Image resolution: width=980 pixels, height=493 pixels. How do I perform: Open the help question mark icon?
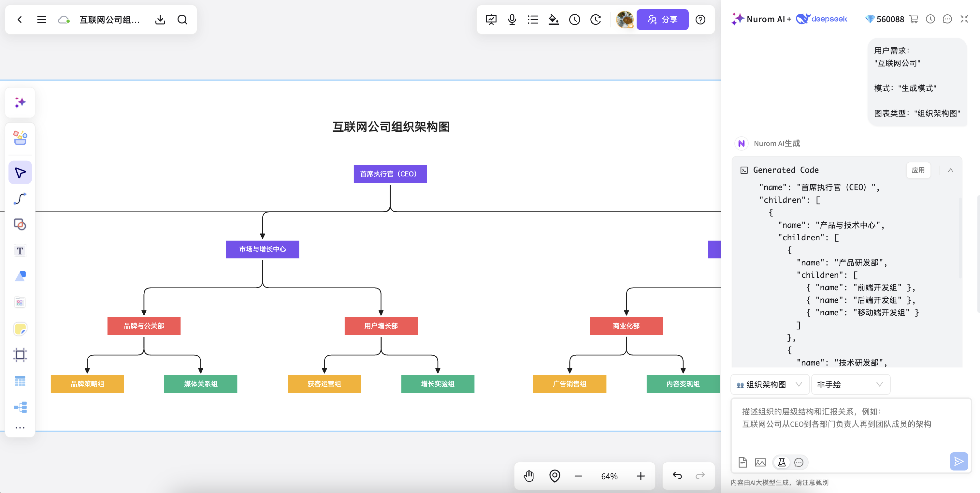[x=700, y=20]
